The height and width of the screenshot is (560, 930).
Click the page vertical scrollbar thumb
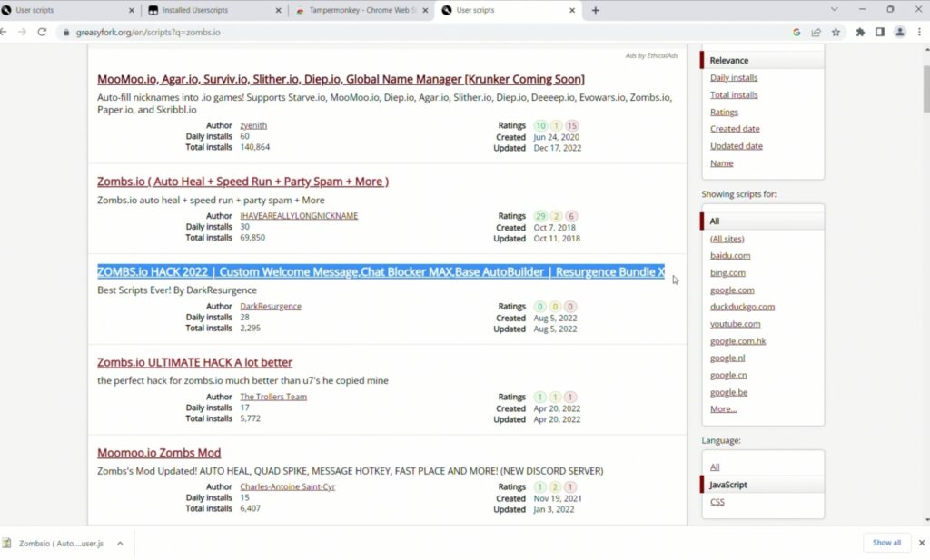pyautogui.click(x=926, y=89)
